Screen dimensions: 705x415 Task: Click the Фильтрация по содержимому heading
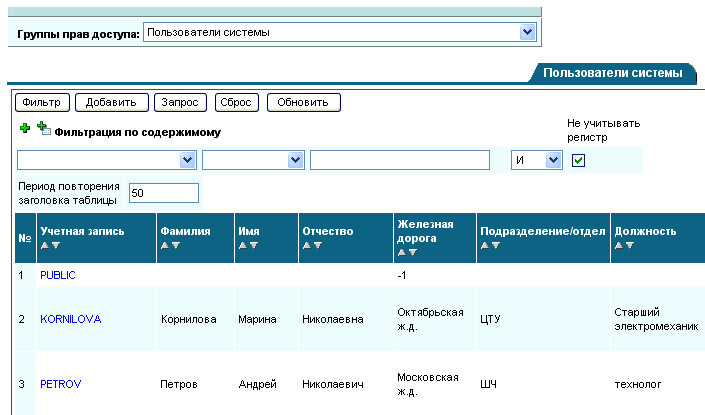coord(138,132)
